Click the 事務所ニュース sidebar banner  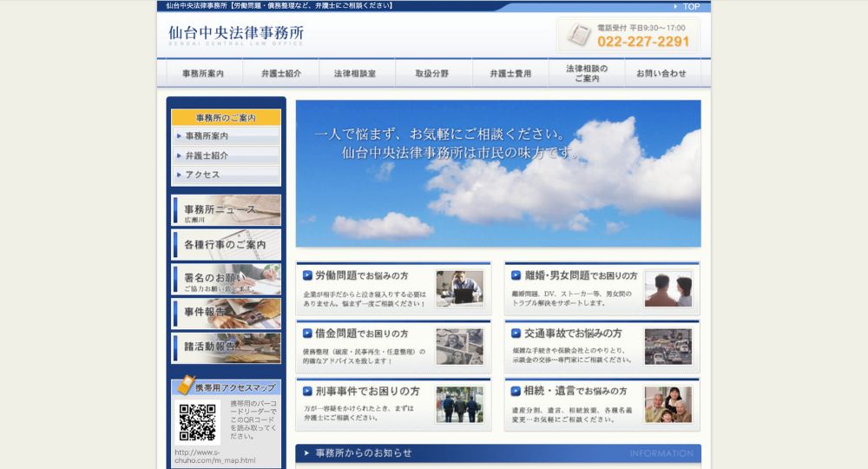point(226,210)
